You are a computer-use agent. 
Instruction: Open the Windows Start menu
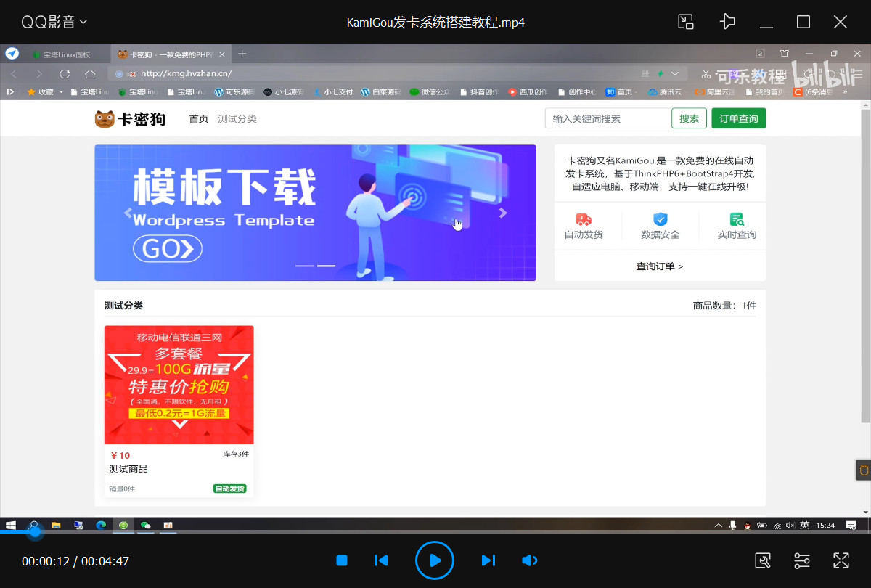[x=10, y=525]
